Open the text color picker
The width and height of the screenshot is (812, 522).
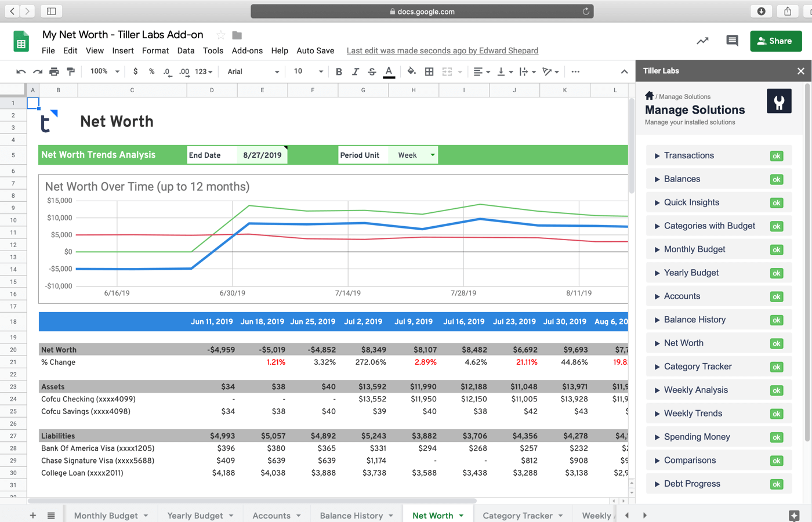(x=389, y=72)
